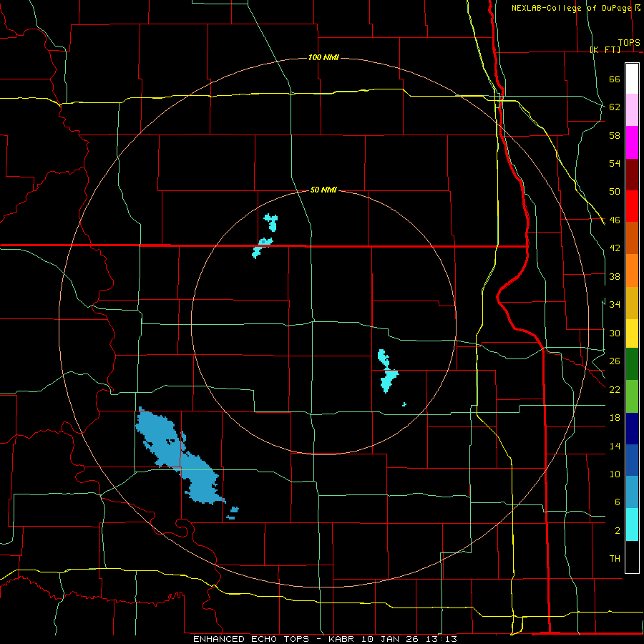Click the 38 legend value
The image size is (644, 644).
tap(615, 277)
